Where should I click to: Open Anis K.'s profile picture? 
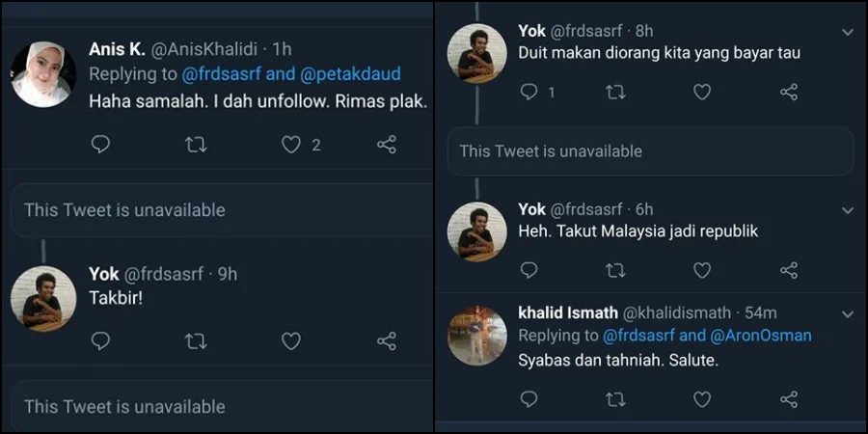pos(42,74)
